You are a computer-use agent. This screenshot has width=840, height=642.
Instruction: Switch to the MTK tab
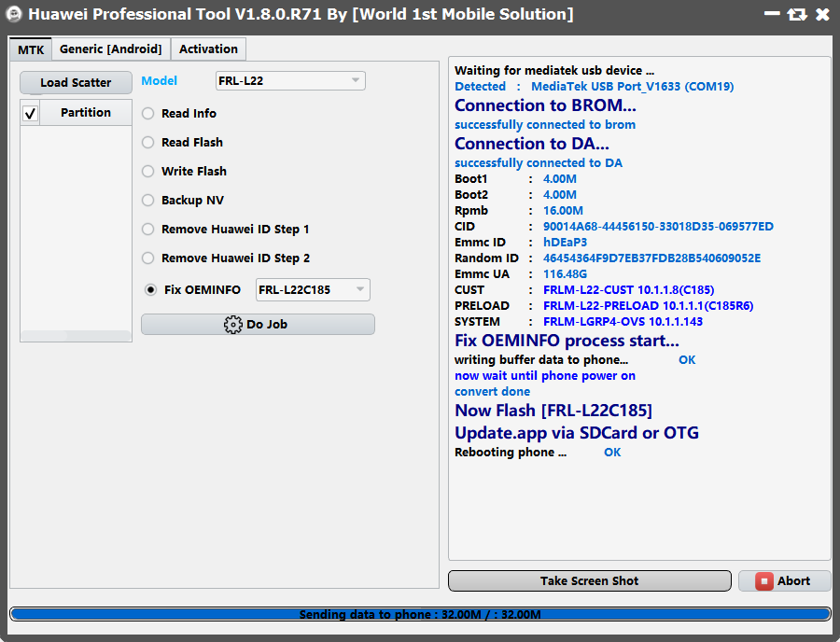click(31, 49)
